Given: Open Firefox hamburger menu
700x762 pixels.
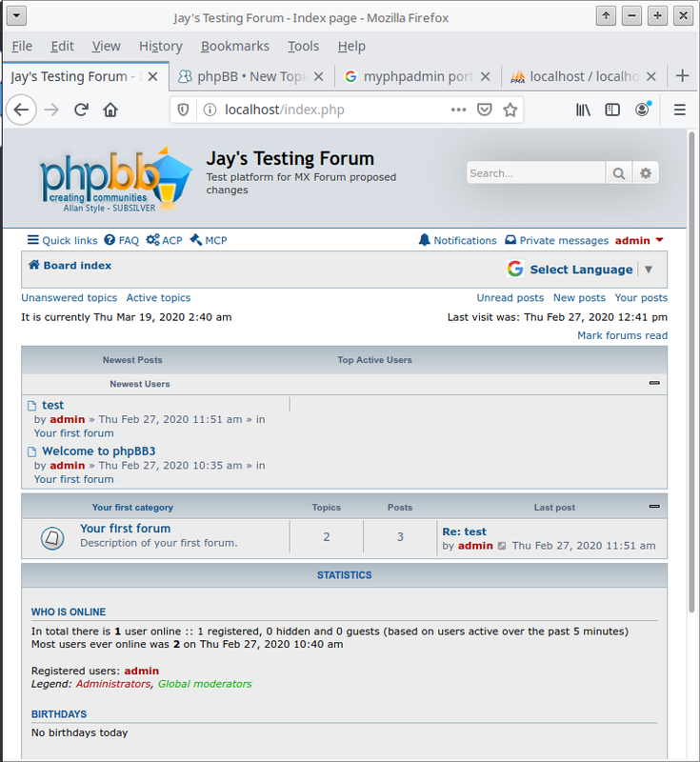Looking at the screenshot, I should point(680,110).
